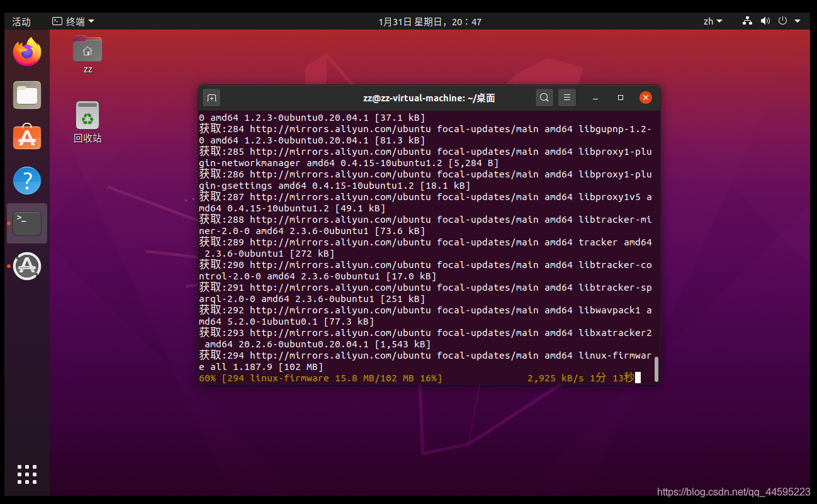Screen dimensions: 817x504
Task: Add a new terminal tab
Action: coord(211,98)
